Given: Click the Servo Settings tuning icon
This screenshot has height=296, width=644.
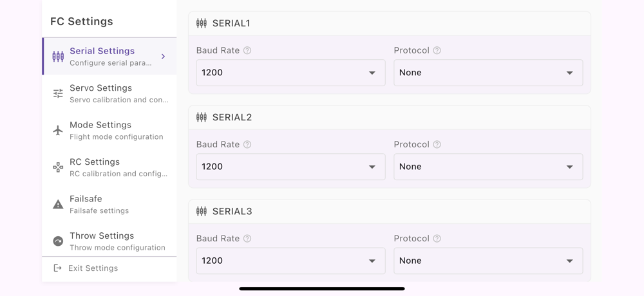Looking at the screenshot, I should point(58,93).
